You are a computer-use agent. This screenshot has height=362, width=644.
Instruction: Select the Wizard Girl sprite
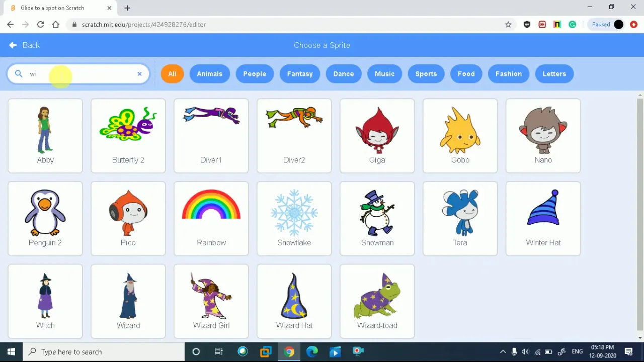211,301
